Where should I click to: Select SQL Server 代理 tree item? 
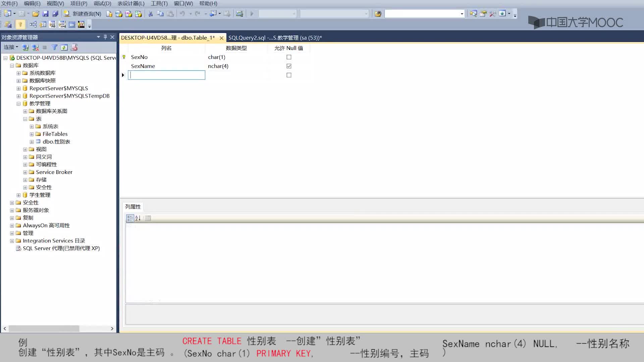61,248
